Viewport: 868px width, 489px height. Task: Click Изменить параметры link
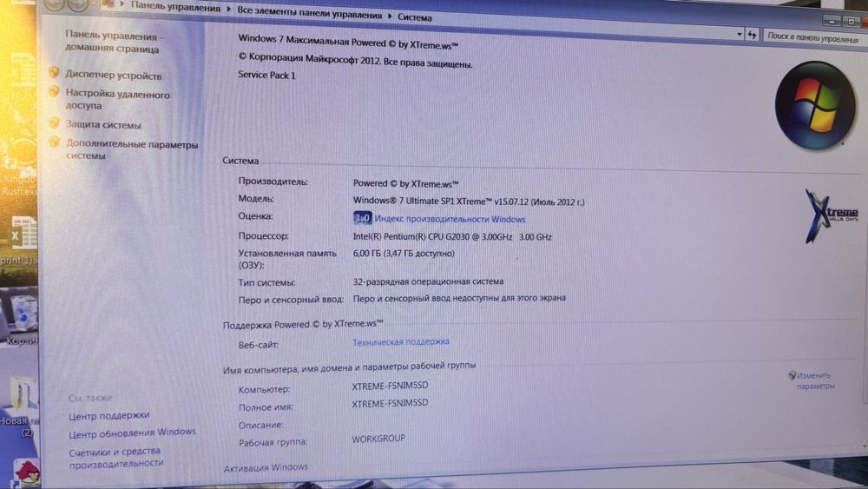point(815,380)
